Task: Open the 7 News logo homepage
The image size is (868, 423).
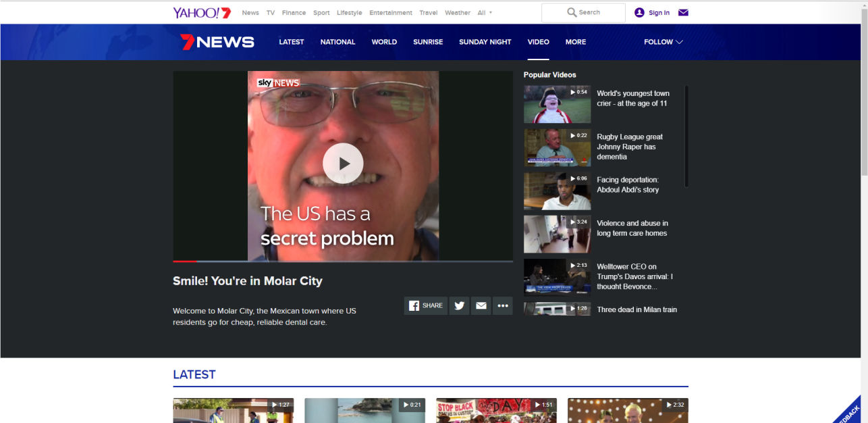Action: click(217, 42)
